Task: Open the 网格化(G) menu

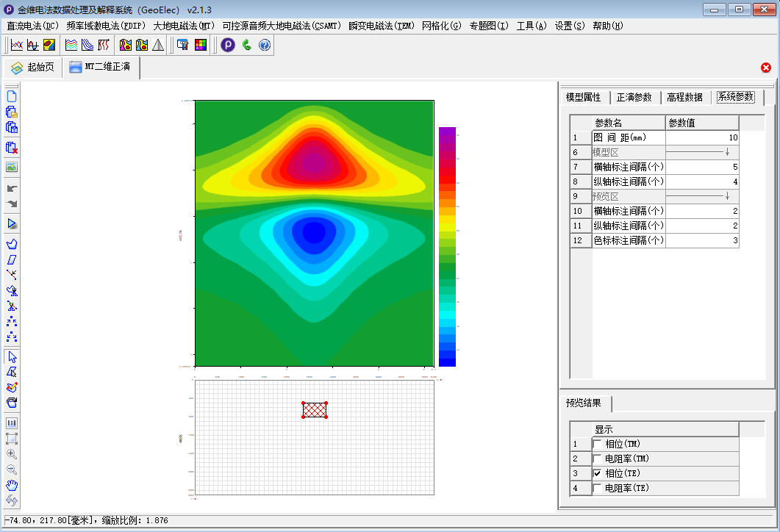Action: click(x=442, y=26)
